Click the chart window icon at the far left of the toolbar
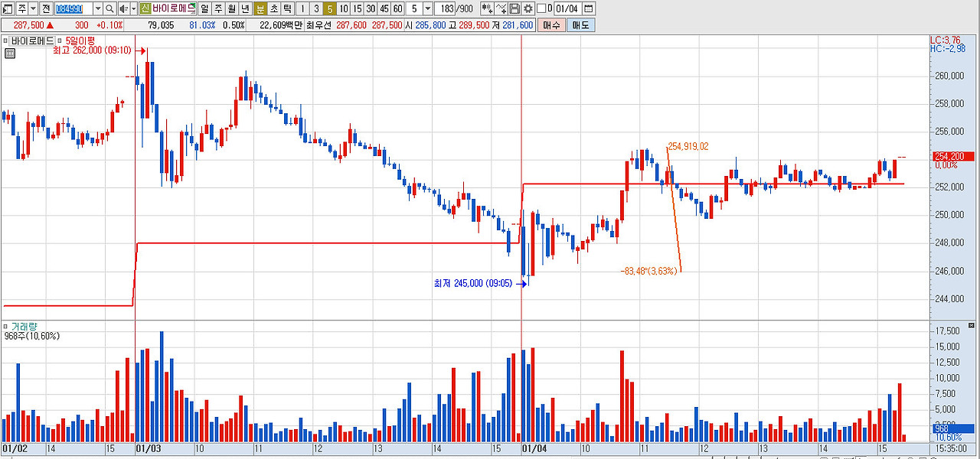Screen dimensions: 980x459 (7, 8)
